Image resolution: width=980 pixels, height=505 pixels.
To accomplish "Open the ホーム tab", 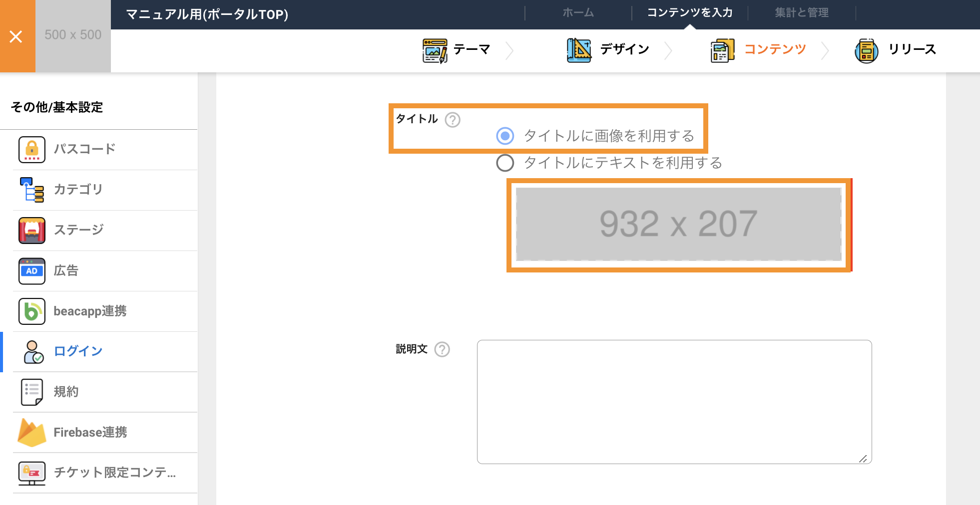I will click(x=578, y=13).
